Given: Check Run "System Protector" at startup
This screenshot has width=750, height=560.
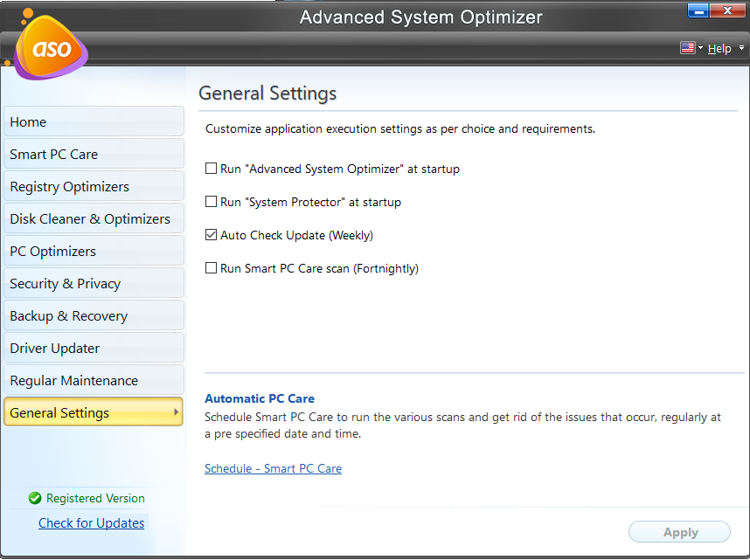Looking at the screenshot, I should [211, 202].
